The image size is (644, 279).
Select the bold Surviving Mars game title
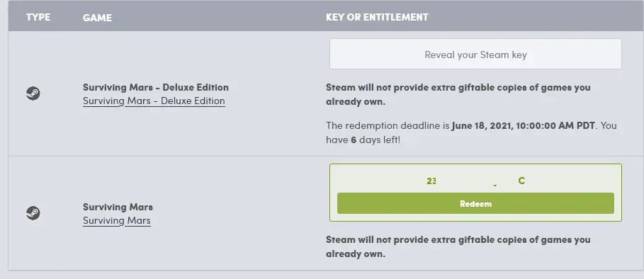[118, 207]
